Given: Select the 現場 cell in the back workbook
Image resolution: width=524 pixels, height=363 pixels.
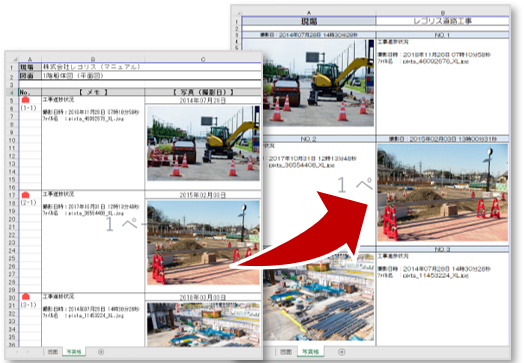Looking at the screenshot, I should point(309,21).
